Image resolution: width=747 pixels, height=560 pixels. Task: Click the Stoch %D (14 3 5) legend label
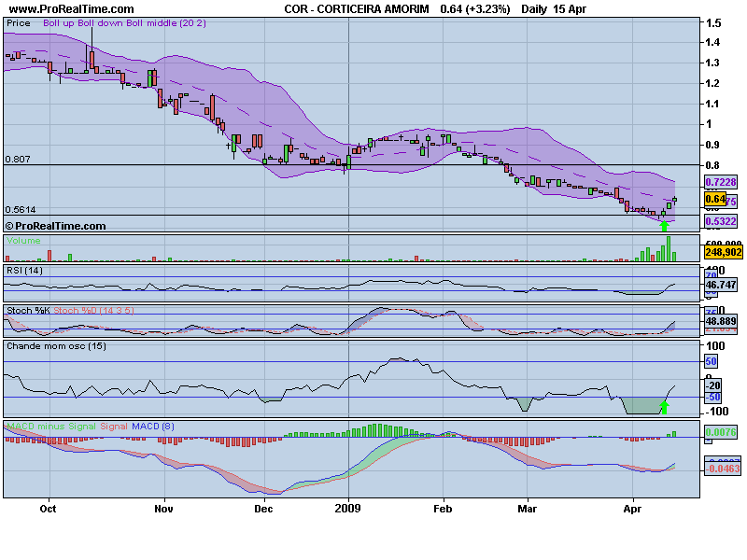93,311
